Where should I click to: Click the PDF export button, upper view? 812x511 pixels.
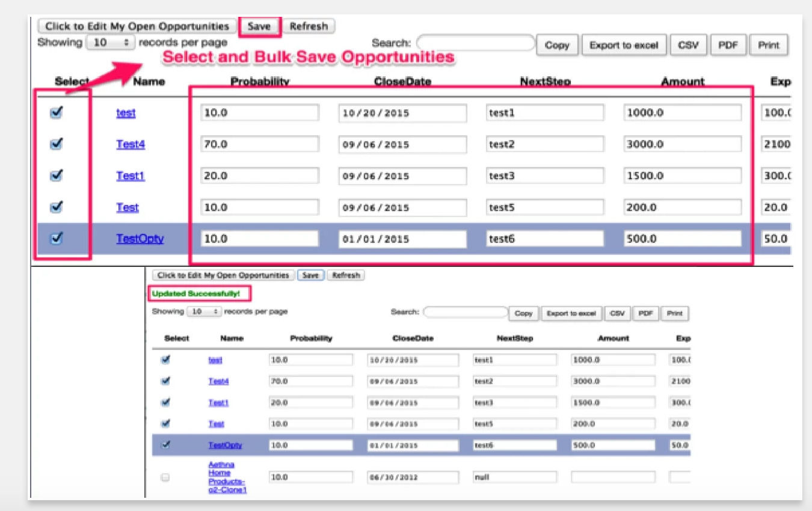click(x=728, y=45)
